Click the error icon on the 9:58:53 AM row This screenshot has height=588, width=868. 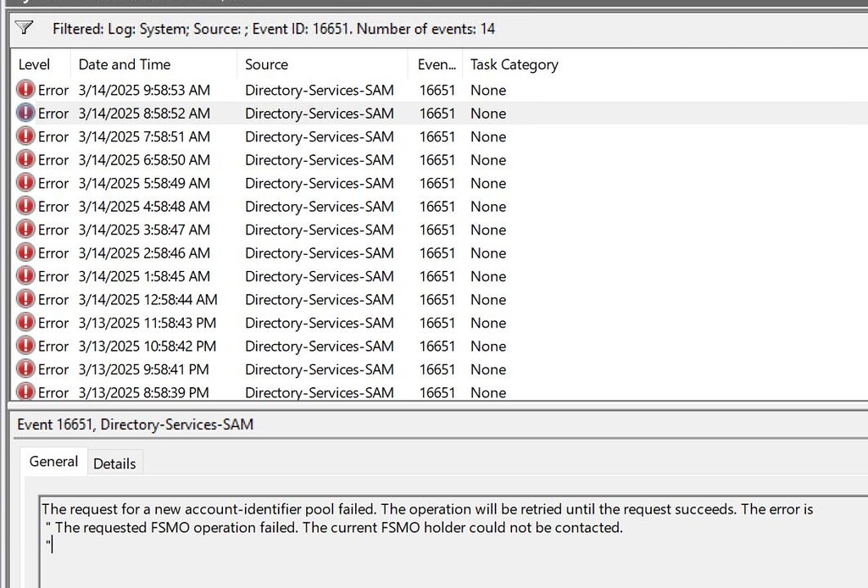pyautogui.click(x=23, y=90)
